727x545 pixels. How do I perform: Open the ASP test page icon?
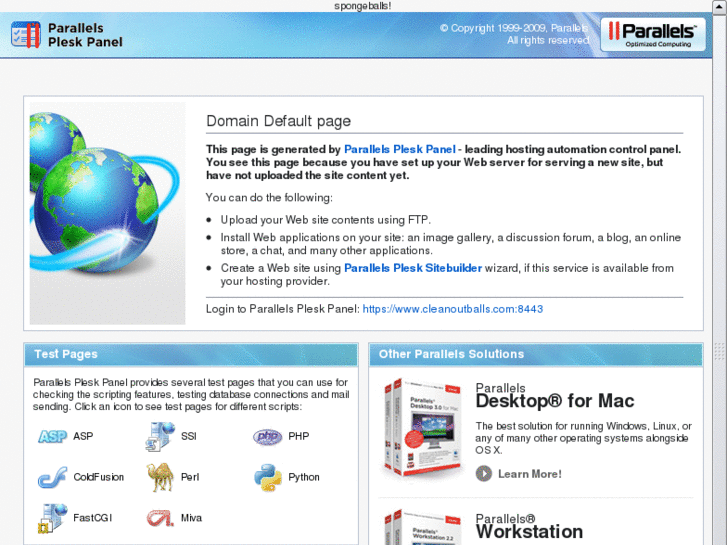point(52,436)
